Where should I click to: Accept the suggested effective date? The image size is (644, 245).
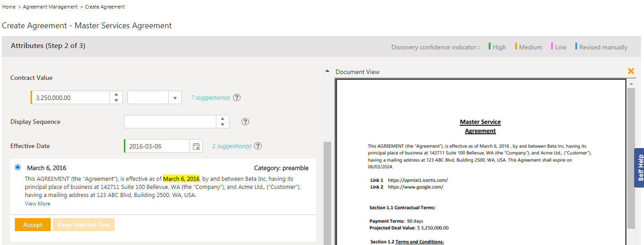tap(33, 225)
